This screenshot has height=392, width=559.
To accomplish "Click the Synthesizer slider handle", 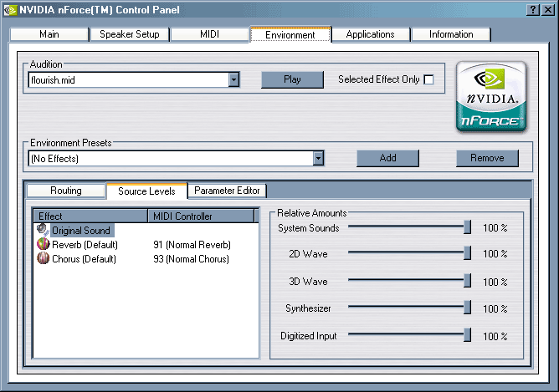I will [x=467, y=308].
